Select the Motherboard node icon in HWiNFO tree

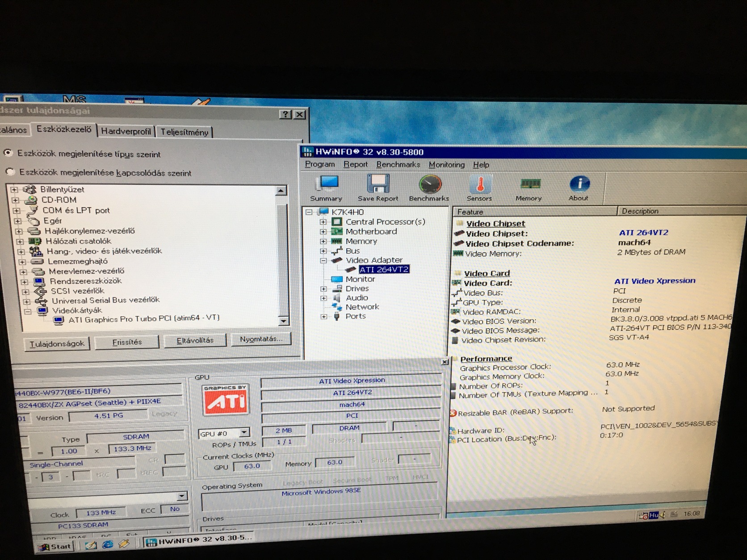pyautogui.click(x=336, y=232)
